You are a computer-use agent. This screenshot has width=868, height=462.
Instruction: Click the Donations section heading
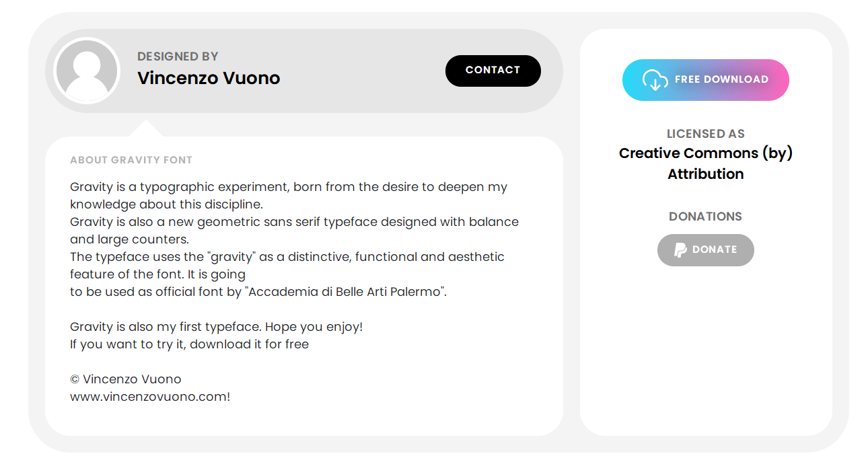[705, 217]
